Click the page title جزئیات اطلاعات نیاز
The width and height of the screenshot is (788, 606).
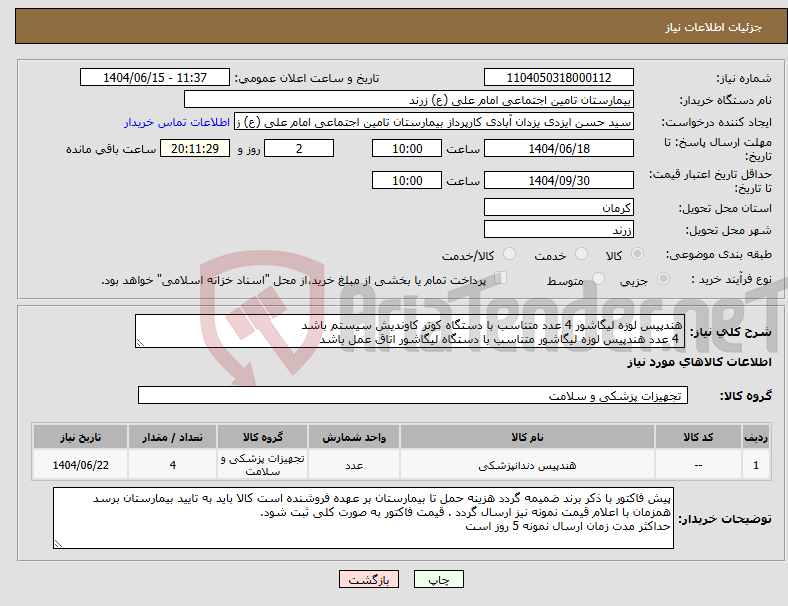pos(714,27)
